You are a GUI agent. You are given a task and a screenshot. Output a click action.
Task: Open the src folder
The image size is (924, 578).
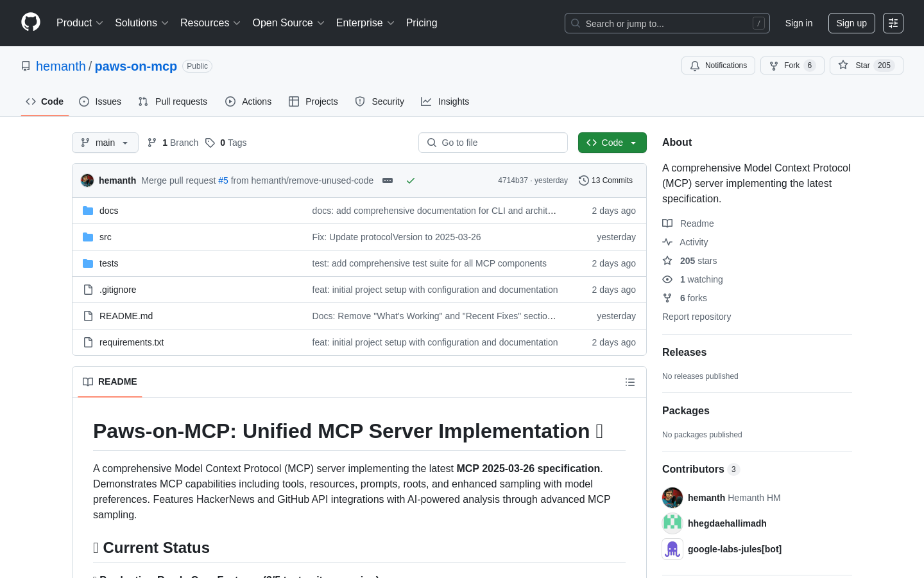pos(105,237)
